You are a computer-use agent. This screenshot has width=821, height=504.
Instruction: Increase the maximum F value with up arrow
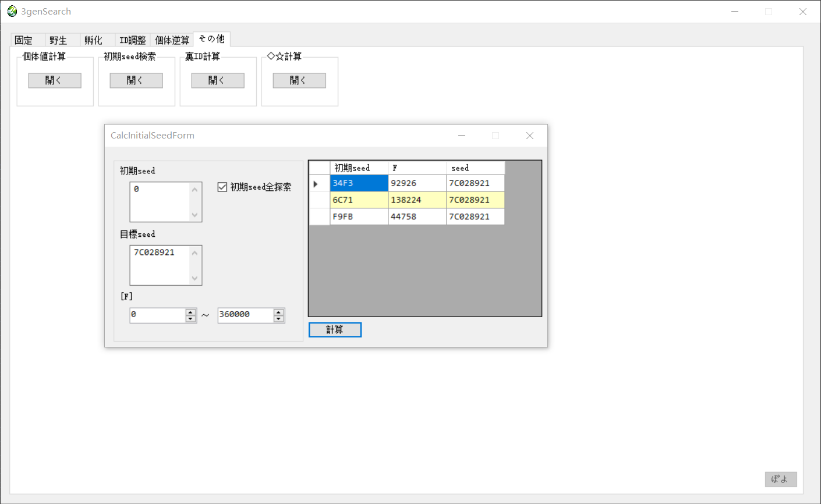click(x=279, y=312)
